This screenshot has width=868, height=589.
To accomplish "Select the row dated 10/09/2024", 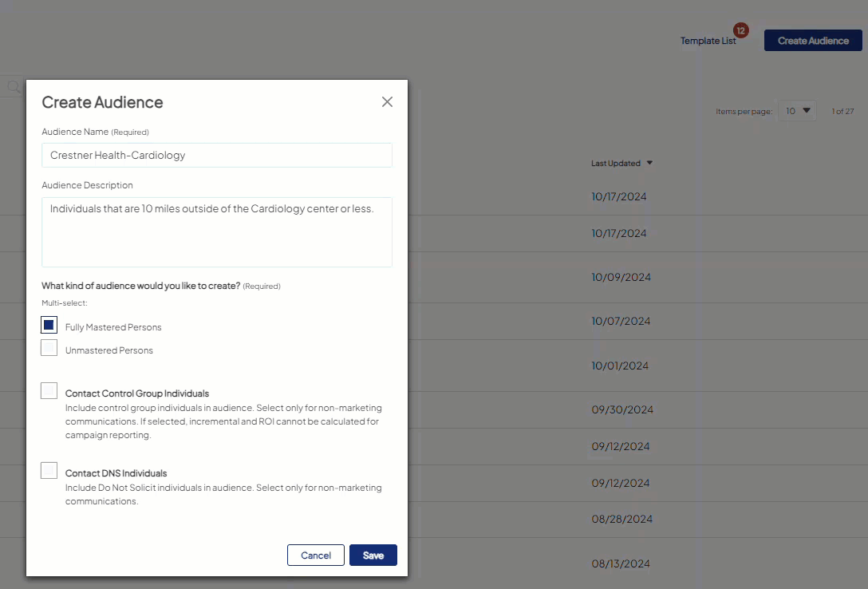I will click(x=621, y=278).
